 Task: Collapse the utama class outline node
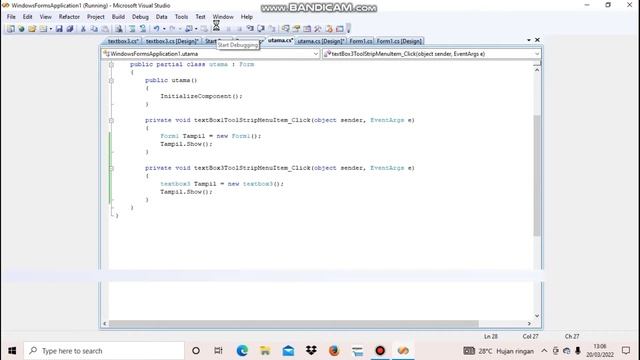111,64
